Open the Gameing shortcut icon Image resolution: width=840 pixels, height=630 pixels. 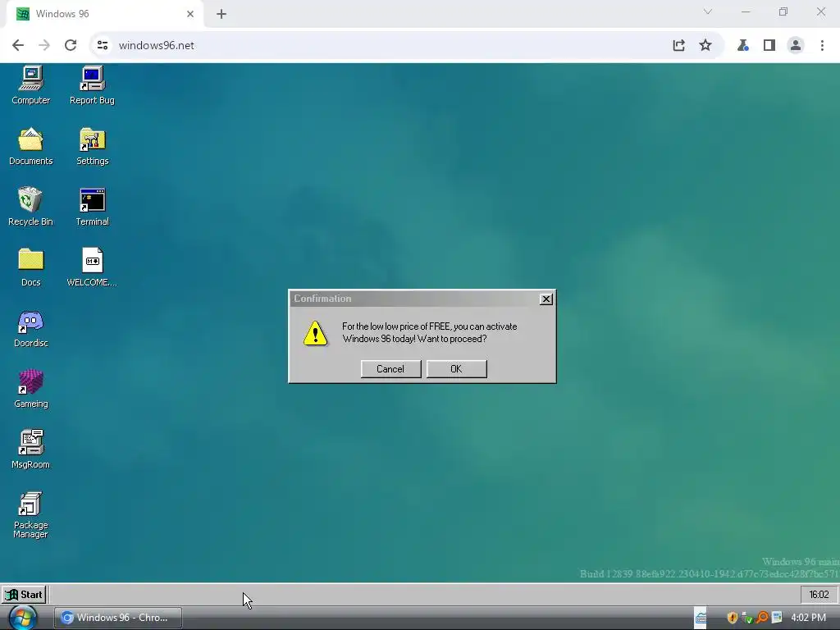coord(30,389)
